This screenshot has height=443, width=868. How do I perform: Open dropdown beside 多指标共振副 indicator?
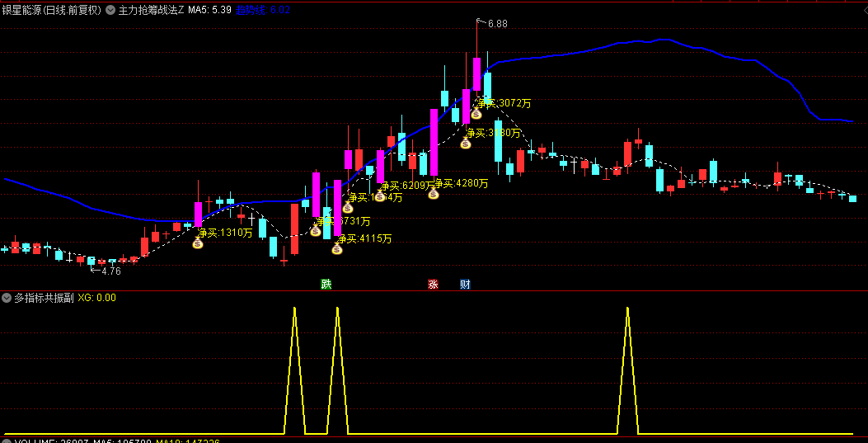click(x=7, y=298)
